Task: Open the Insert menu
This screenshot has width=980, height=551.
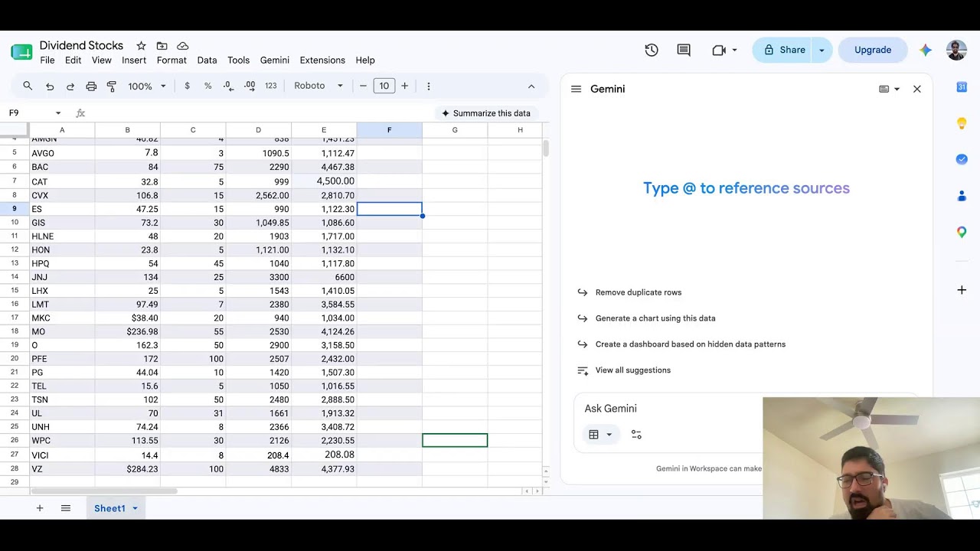Action: pos(134,60)
